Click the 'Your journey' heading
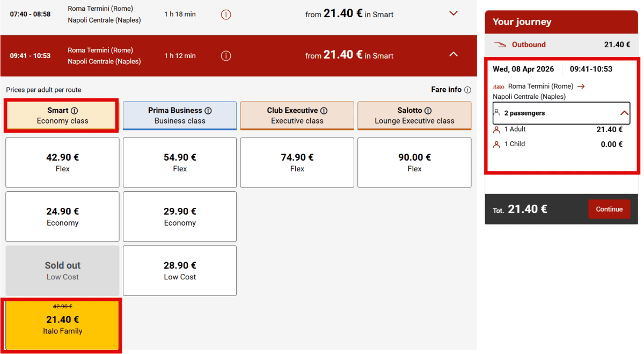Image resolution: width=644 pixels, height=354 pixels. pyautogui.click(x=522, y=22)
